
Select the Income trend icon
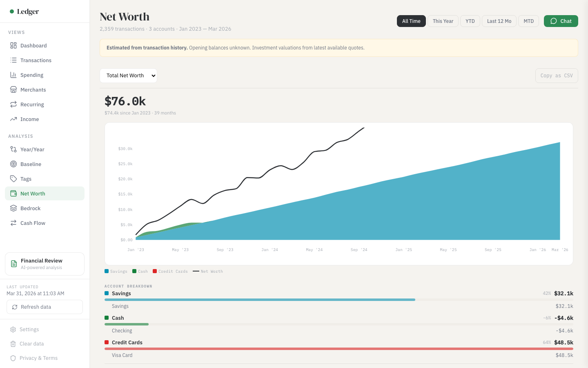click(x=13, y=119)
